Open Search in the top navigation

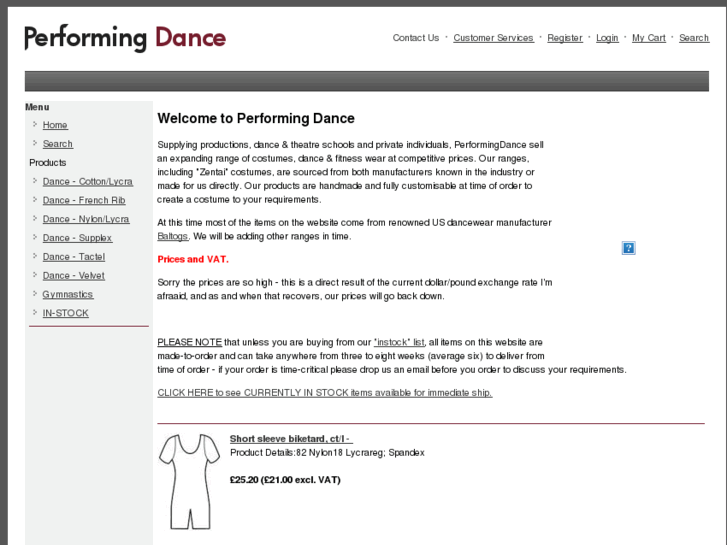pos(694,38)
